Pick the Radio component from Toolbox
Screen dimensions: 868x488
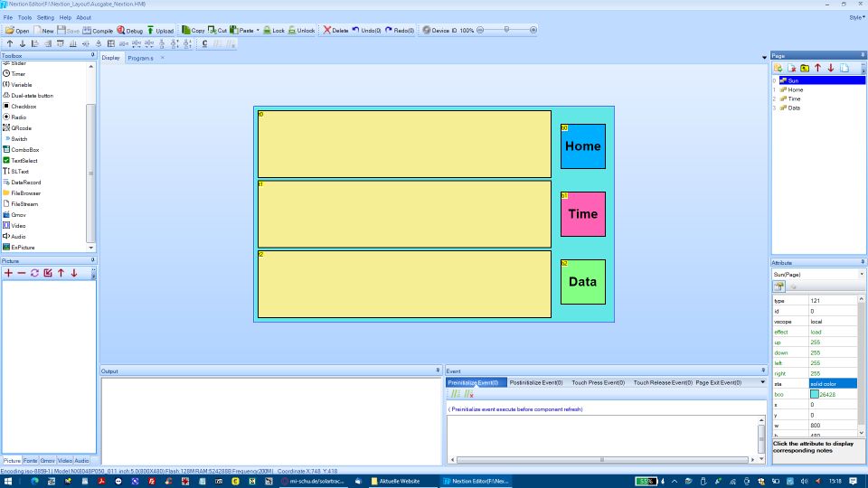pos(18,117)
